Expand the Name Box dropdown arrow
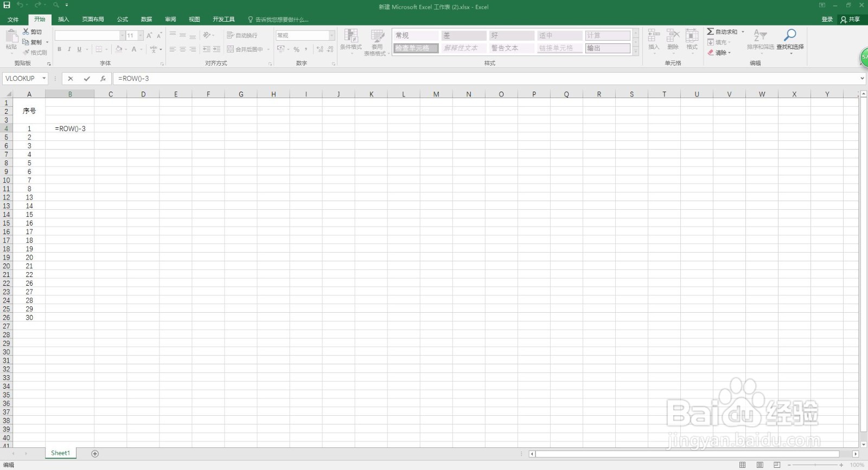The height and width of the screenshot is (470, 868). [44, 79]
